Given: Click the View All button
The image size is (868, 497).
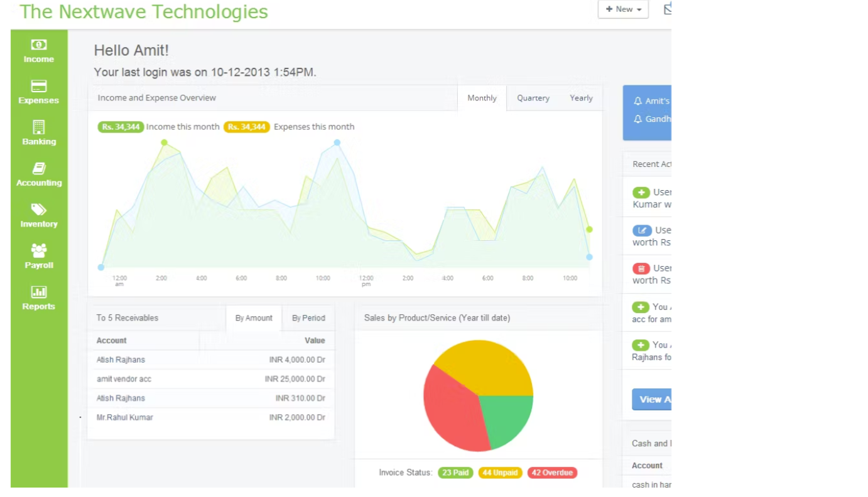Looking at the screenshot, I should (651, 399).
